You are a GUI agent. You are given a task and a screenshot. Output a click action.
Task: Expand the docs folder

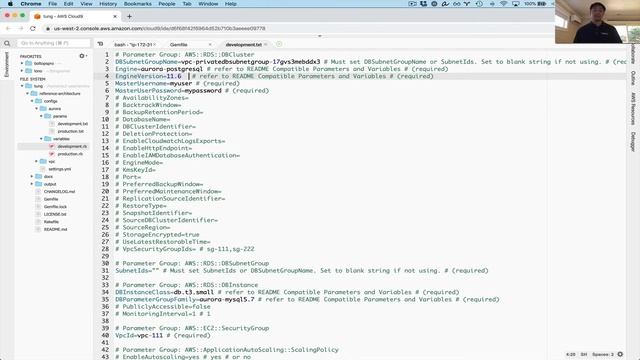click(32, 176)
